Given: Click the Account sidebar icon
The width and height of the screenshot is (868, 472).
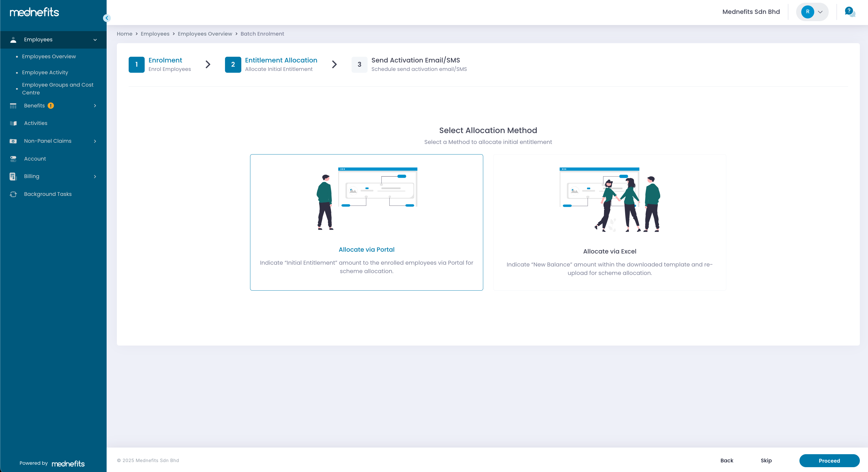Looking at the screenshot, I should 13,159.
